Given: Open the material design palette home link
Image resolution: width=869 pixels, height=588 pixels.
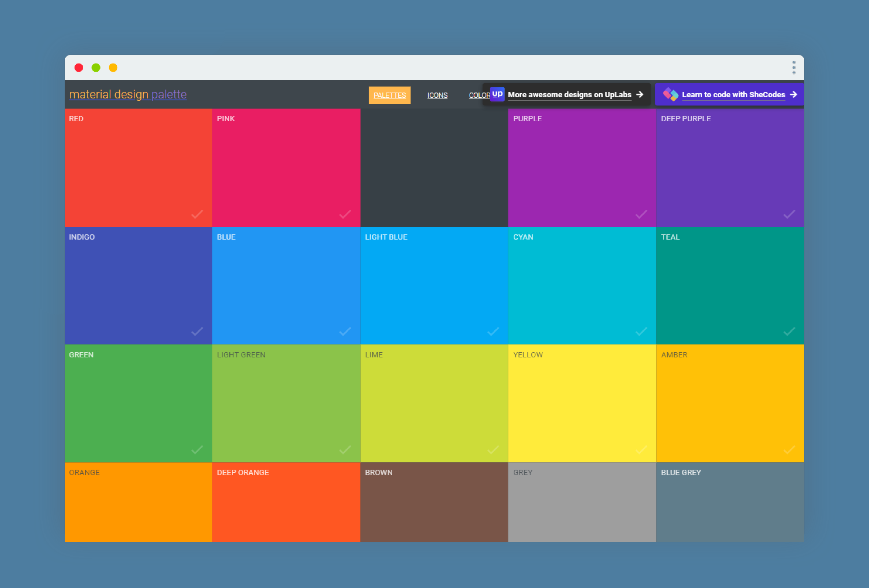Looking at the screenshot, I should pos(127,94).
